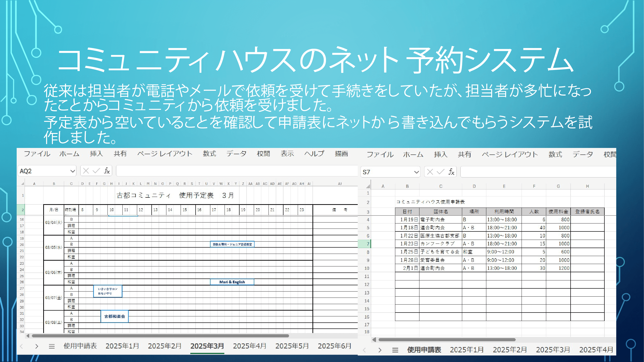Screen dimensions: 644x362
Task: Click the cancel X icon in right formula bar
Action: (x=430, y=172)
